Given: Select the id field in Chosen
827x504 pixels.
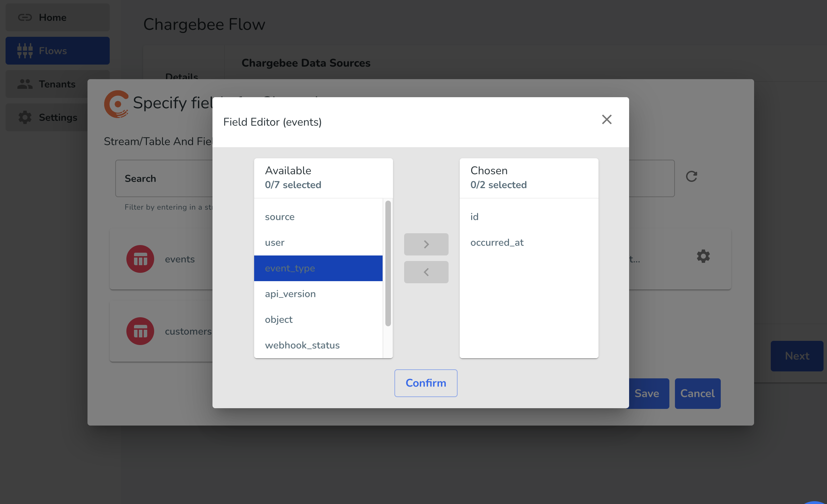Looking at the screenshot, I should point(529,217).
